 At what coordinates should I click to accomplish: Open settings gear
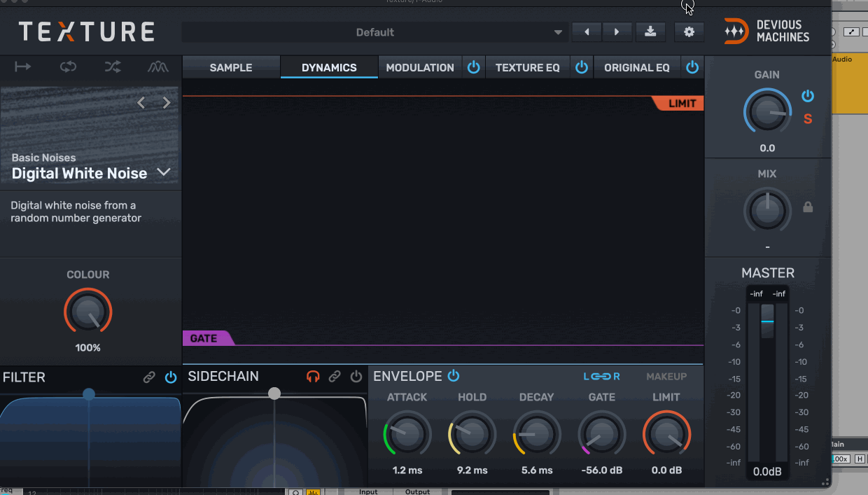click(689, 32)
